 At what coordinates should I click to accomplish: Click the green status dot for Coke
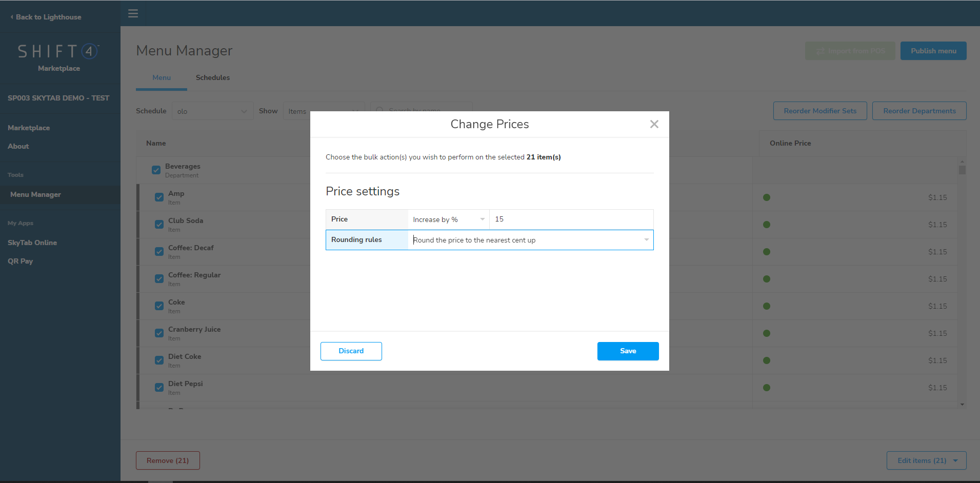click(766, 306)
